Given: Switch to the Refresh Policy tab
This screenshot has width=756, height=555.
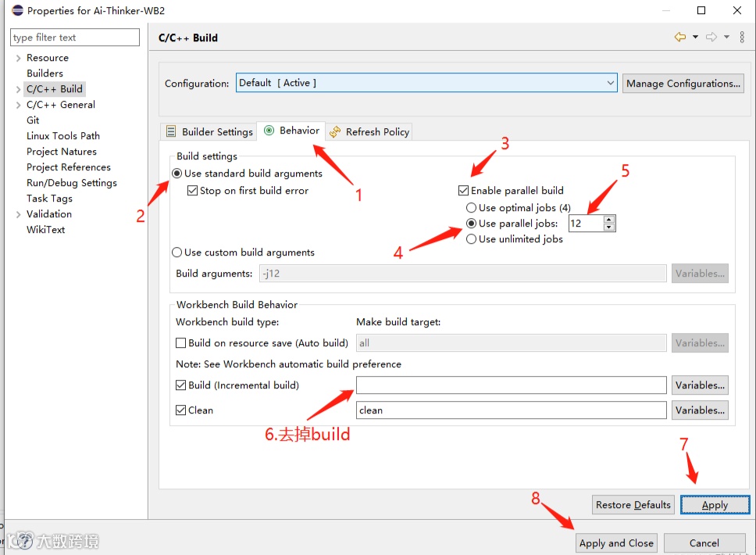Looking at the screenshot, I should click(x=369, y=132).
